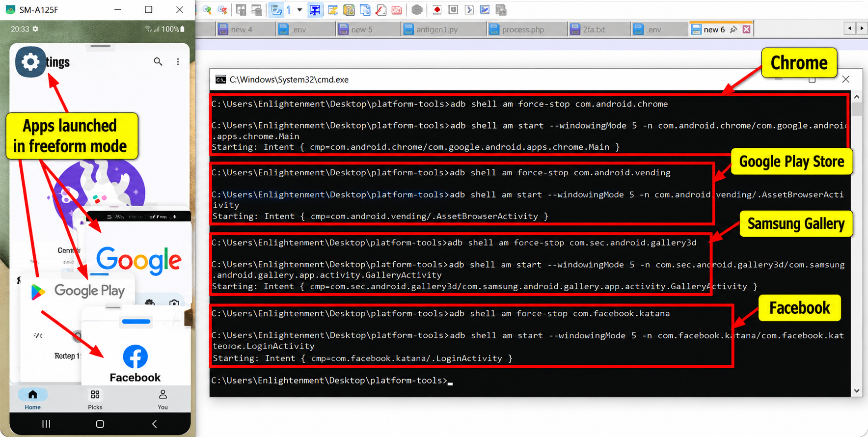
Task: Open the You tab on the phone
Action: (x=163, y=399)
